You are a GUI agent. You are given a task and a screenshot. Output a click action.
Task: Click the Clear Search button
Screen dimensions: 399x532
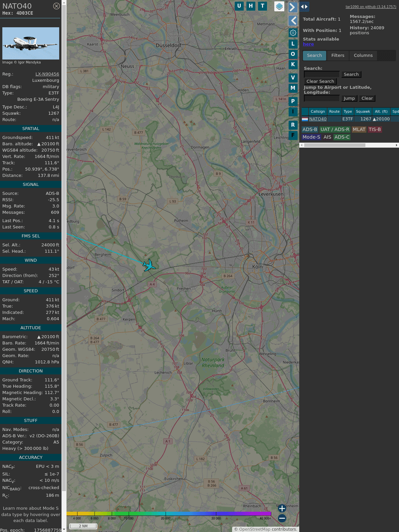point(320,81)
